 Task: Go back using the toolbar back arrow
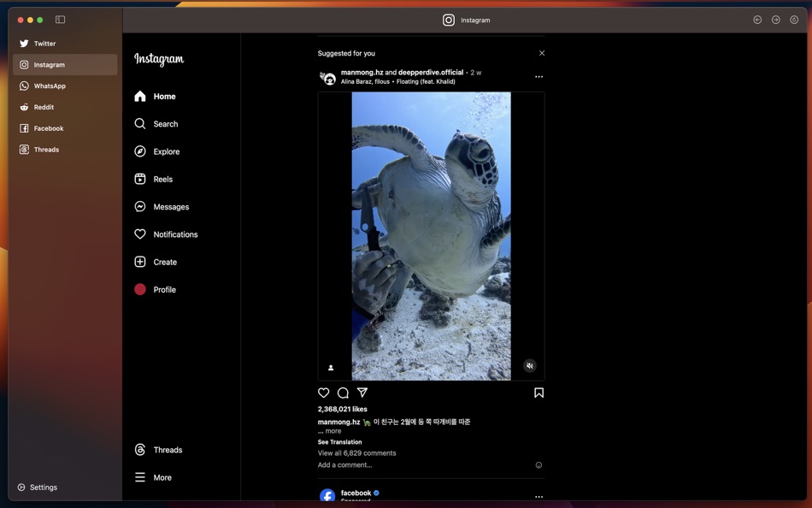coord(757,20)
